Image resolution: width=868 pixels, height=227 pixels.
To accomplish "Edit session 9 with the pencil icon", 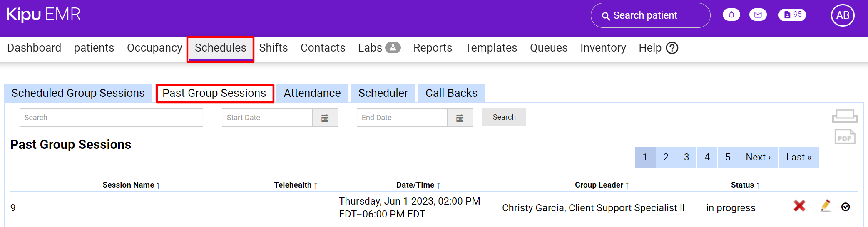I will pyautogui.click(x=826, y=206).
